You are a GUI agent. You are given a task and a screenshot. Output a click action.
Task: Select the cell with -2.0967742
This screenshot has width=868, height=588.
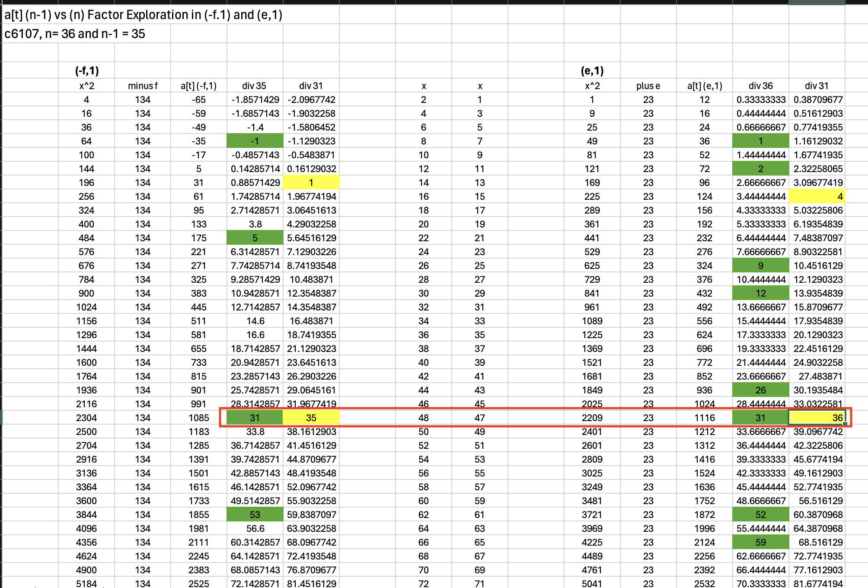point(311,99)
